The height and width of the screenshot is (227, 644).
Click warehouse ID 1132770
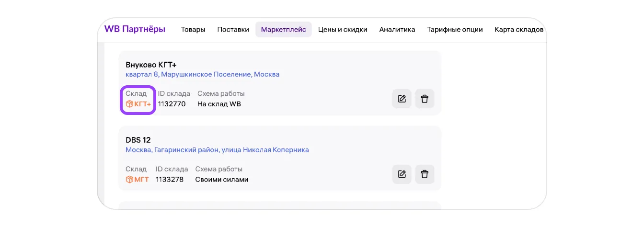(x=172, y=104)
